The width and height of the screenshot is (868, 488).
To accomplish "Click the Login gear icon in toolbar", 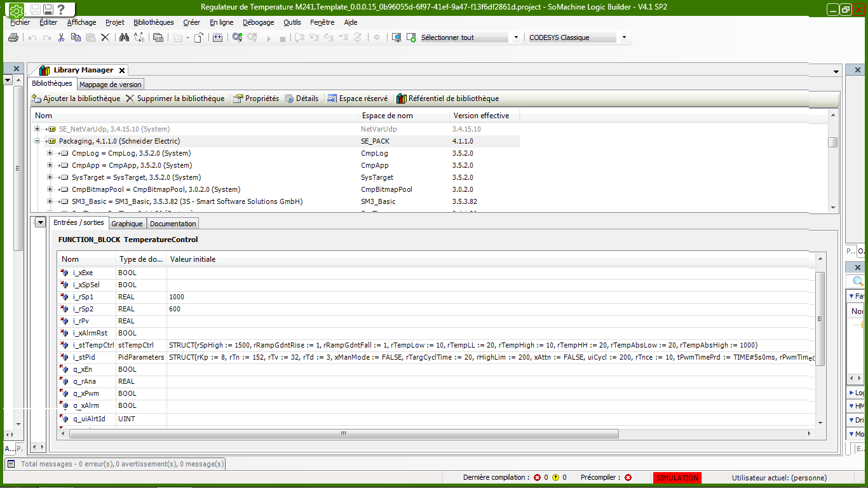I will [237, 37].
